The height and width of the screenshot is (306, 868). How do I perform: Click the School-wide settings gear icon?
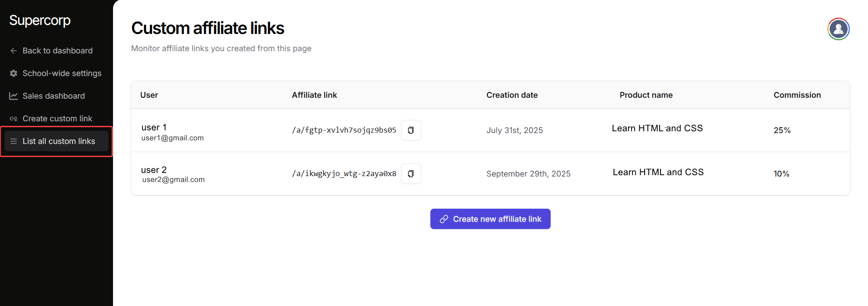coord(14,73)
